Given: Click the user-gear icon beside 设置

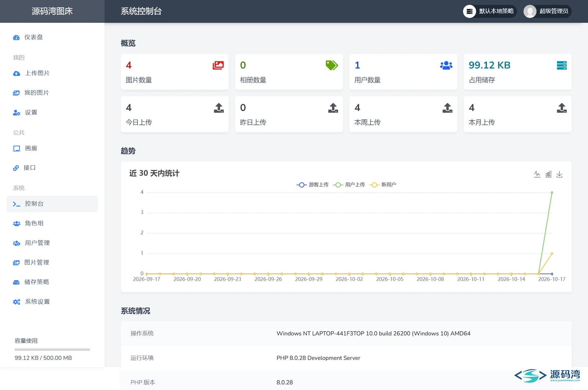Looking at the screenshot, I should [17, 113].
